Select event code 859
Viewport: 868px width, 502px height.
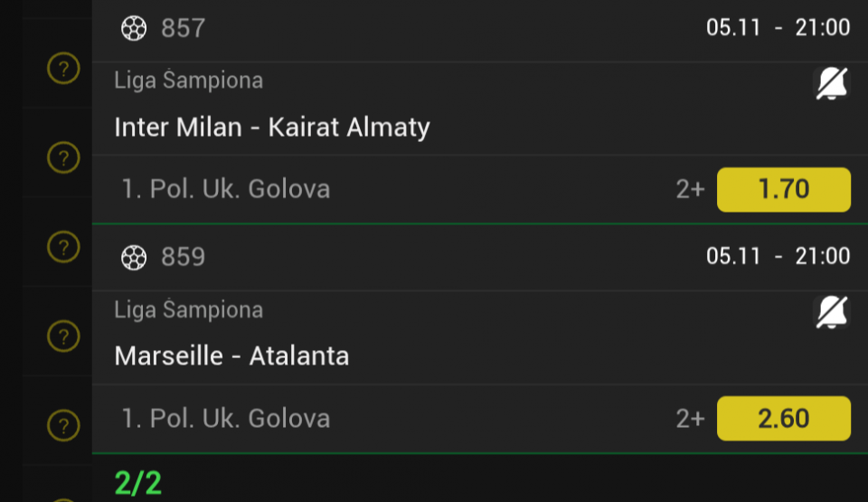click(x=183, y=258)
